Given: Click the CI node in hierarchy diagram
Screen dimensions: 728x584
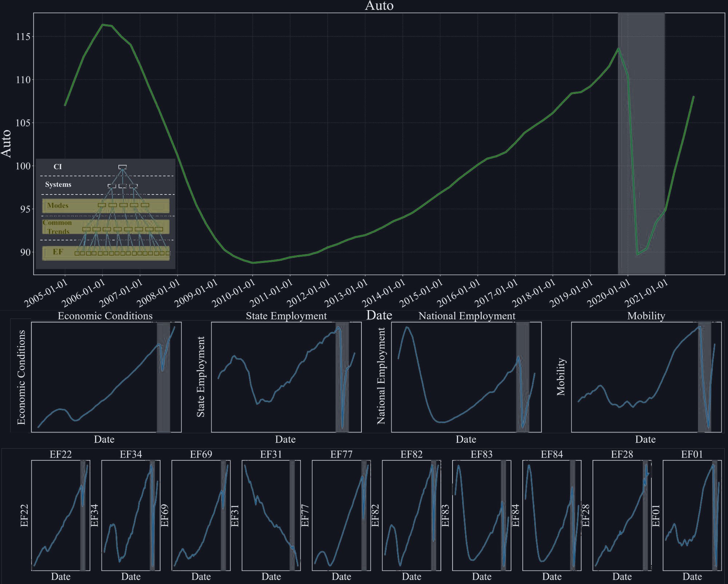Looking at the screenshot, I should pyautogui.click(x=123, y=167).
